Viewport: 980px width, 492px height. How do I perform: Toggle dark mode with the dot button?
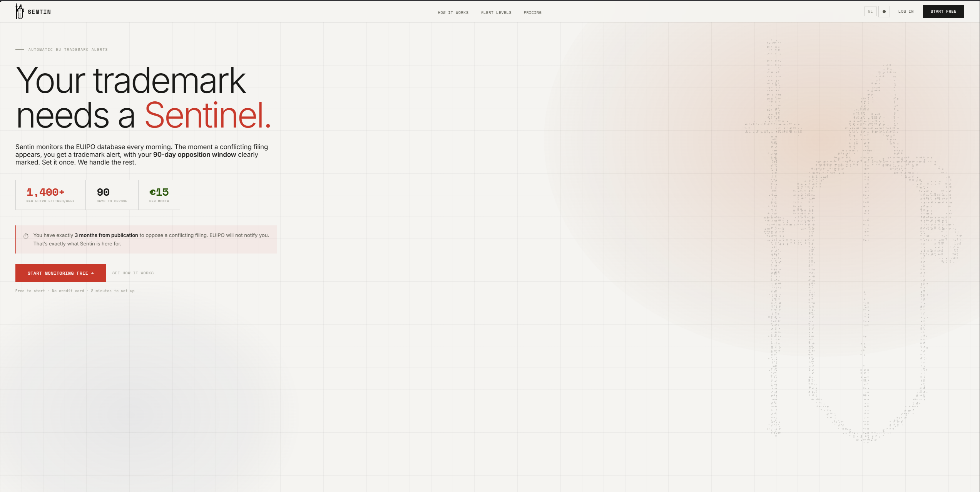pyautogui.click(x=884, y=12)
